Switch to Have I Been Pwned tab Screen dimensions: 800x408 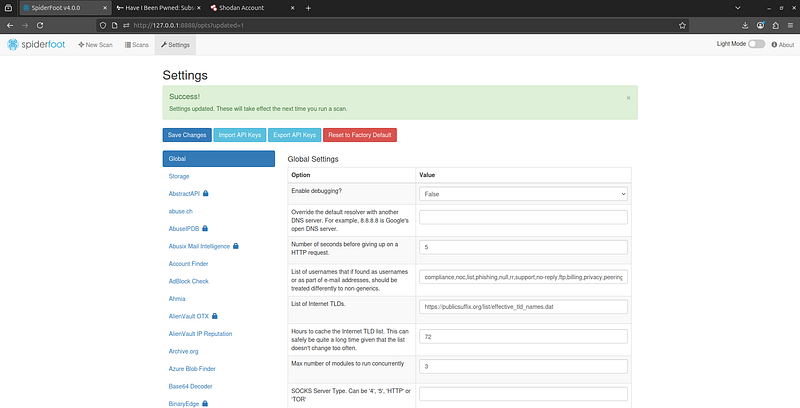click(158, 8)
